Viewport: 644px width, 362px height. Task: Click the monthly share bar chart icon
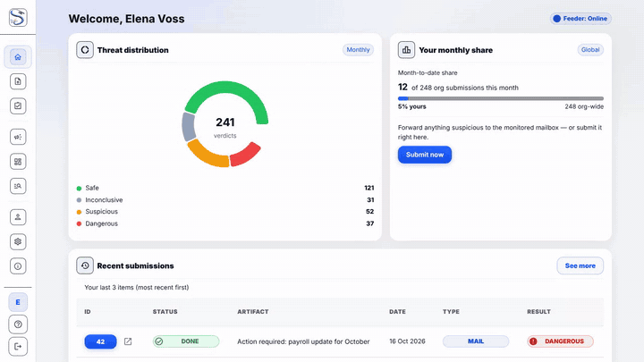pos(406,50)
